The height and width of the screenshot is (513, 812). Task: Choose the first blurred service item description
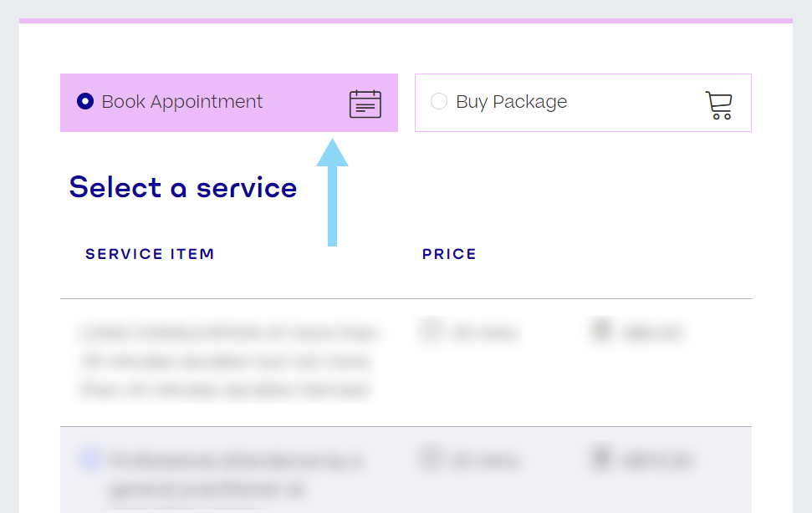227,361
